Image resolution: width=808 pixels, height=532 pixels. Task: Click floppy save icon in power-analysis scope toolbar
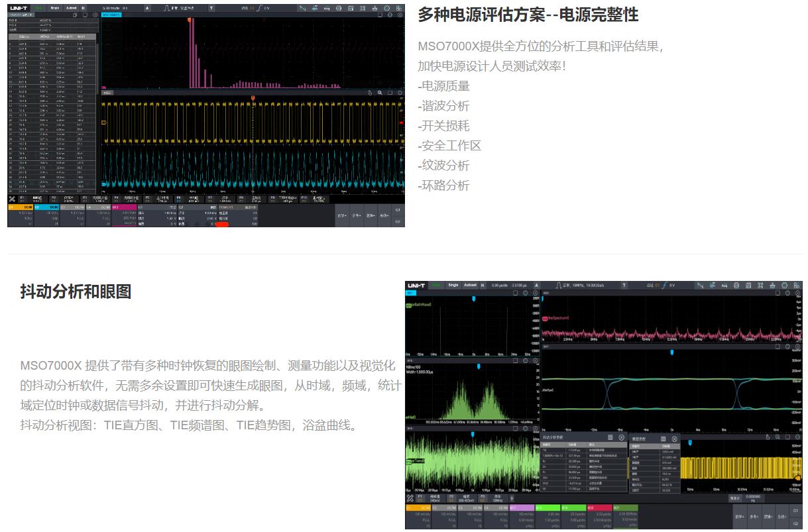350,9
